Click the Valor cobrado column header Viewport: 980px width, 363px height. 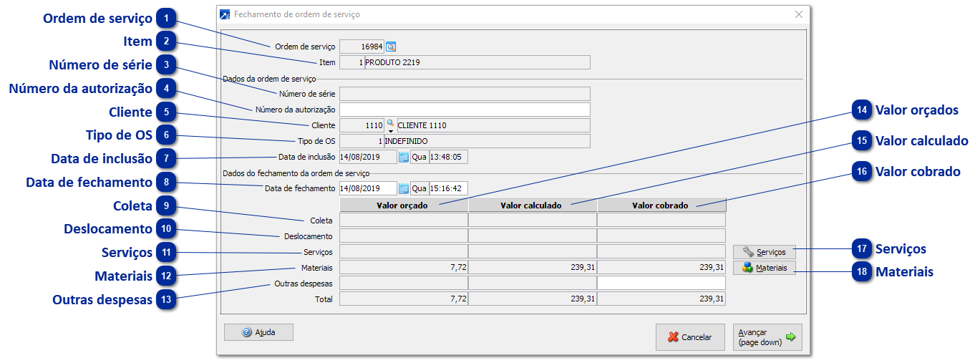pyautogui.click(x=661, y=205)
